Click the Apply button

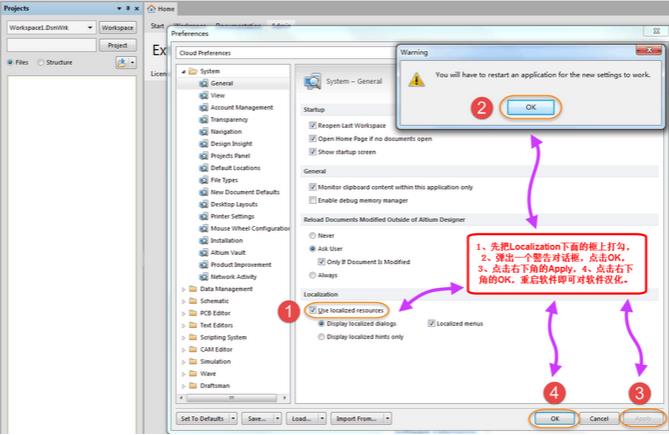tap(643, 419)
